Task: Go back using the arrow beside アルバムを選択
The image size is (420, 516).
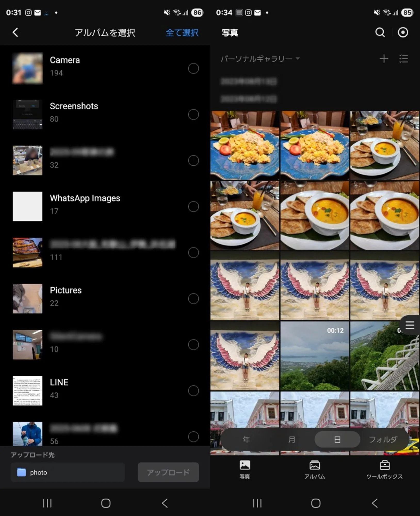Action: point(15,33)
